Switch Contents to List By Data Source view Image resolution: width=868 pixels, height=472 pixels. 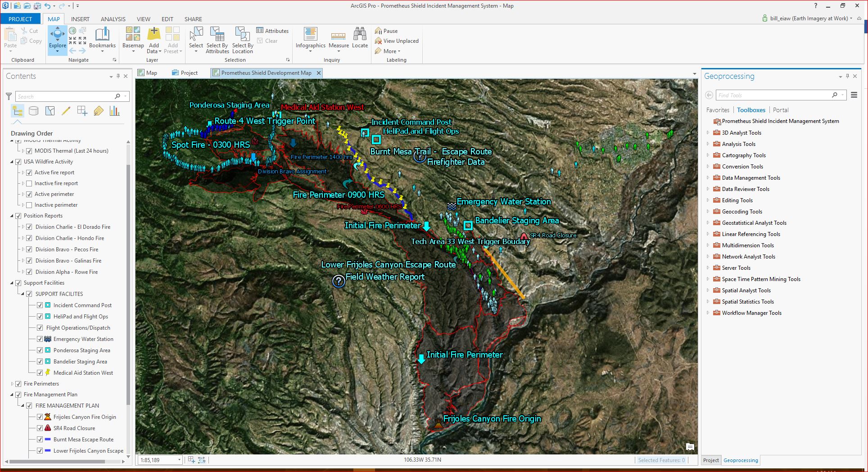33,111
